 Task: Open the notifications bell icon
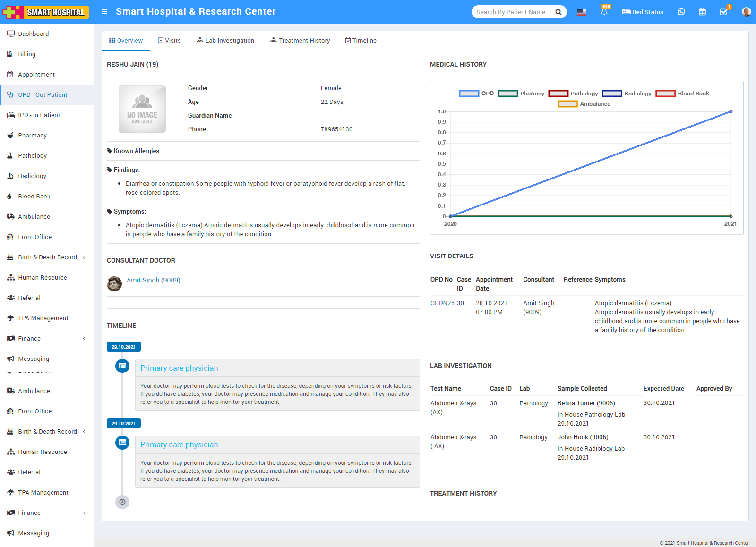tap(604, 12)
